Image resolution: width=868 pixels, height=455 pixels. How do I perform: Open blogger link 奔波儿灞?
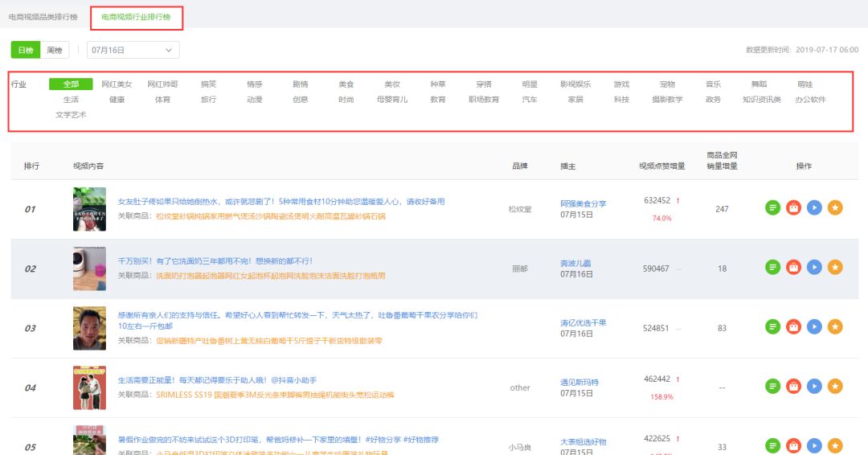pyautogui.click(x=575, y=264)
